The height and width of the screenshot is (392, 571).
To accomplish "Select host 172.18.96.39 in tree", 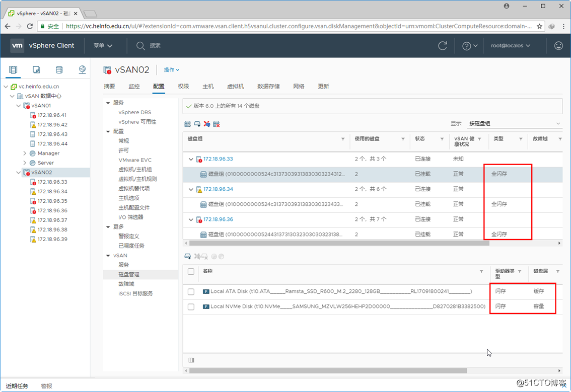I will click(52, 239).
